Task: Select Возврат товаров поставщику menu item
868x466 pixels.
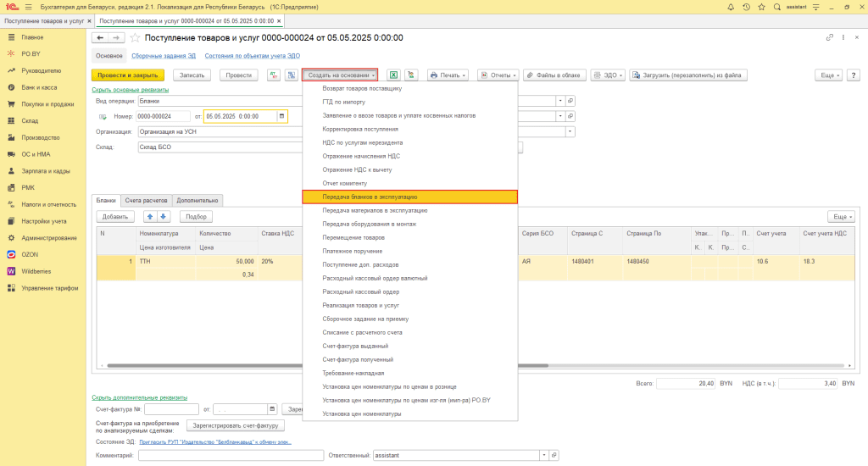Action: tap(362, 89)
